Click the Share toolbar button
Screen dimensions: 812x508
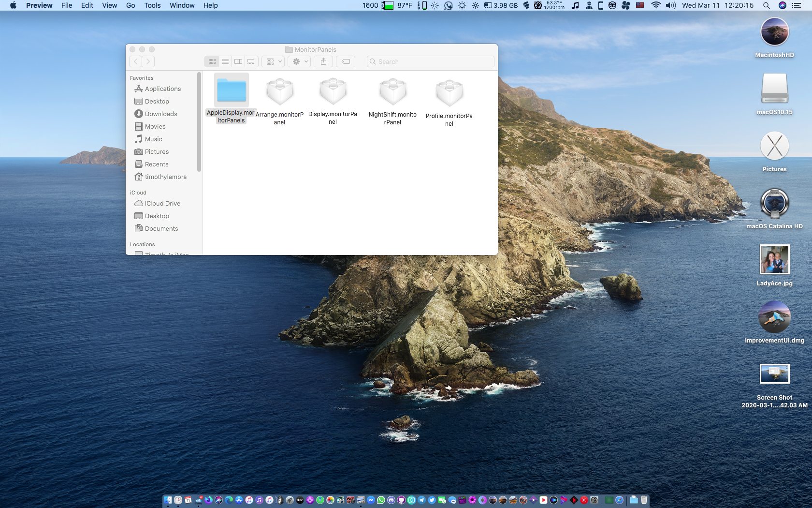(x=324, y=61)
